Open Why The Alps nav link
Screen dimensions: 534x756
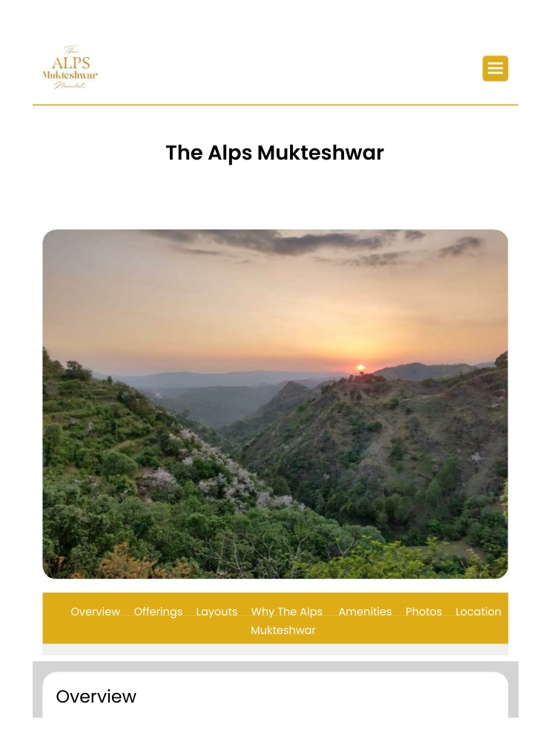click(x=286, y=611)
